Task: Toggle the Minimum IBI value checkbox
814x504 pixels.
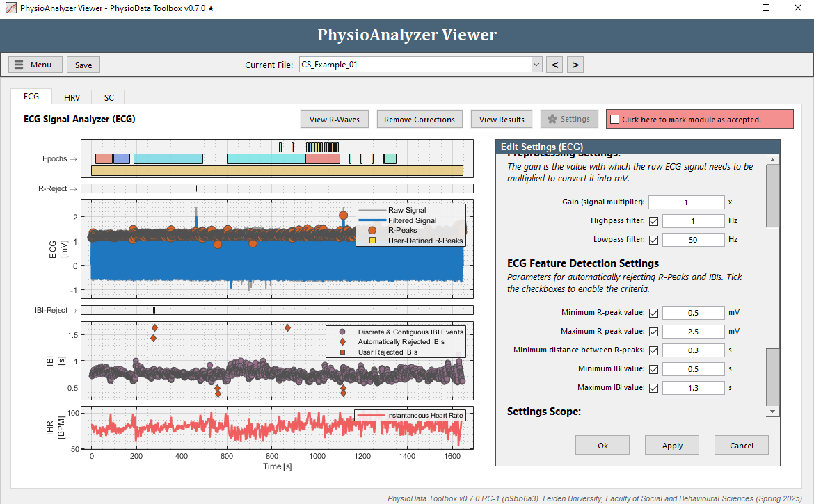Action: coord(653,368)
